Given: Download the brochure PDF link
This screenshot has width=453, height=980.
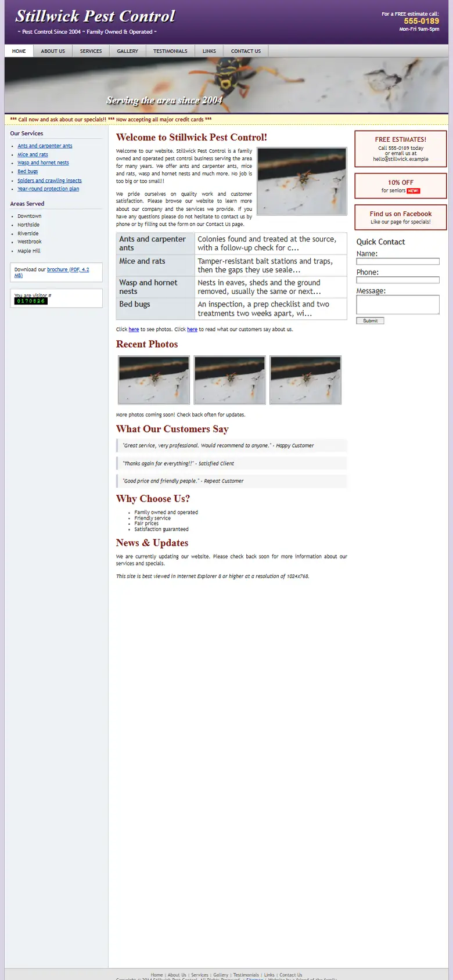Looking at the screenshot, I should click(x=68, y=269).
